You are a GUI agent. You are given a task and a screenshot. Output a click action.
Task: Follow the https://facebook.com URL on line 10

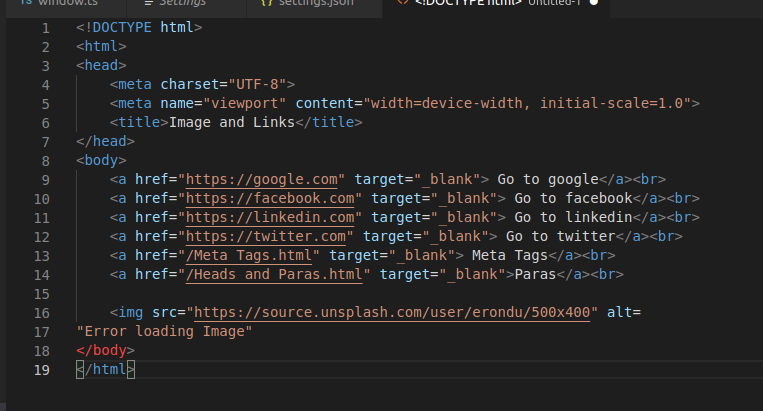point(270,198)
